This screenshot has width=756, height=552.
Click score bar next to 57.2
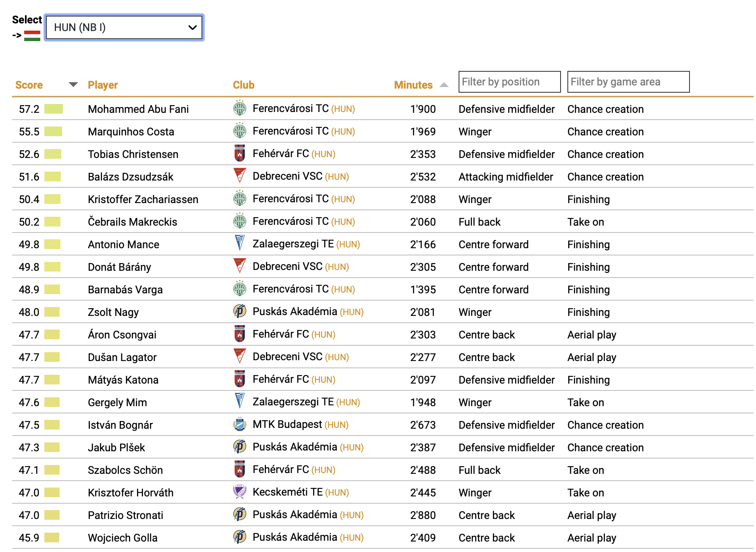(54, 109)
